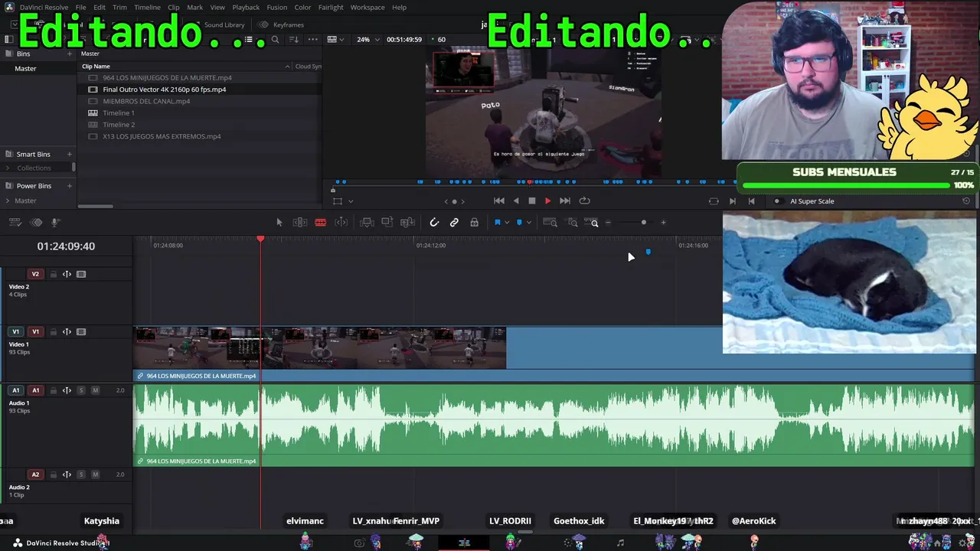The height and width of the screenshot is (551, 980).
Task: Toggle Auto Track Selector on Video 1
Action: (x=67, y=332)
